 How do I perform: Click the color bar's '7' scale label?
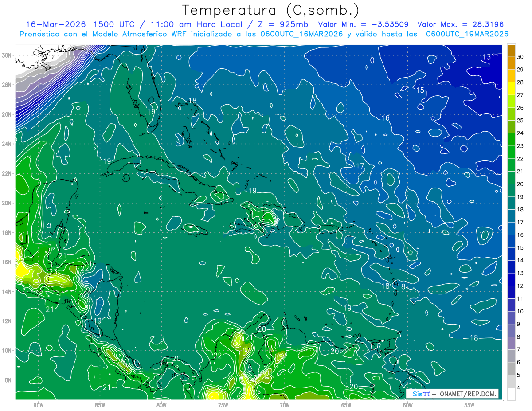(519, 350)
